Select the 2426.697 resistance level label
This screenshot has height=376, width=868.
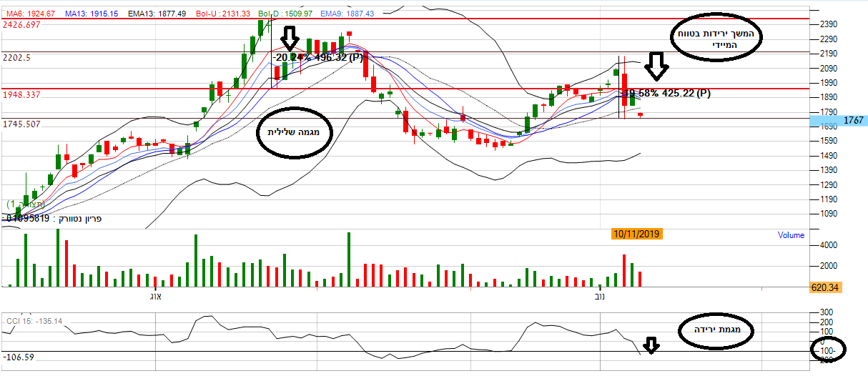(22, 25)
